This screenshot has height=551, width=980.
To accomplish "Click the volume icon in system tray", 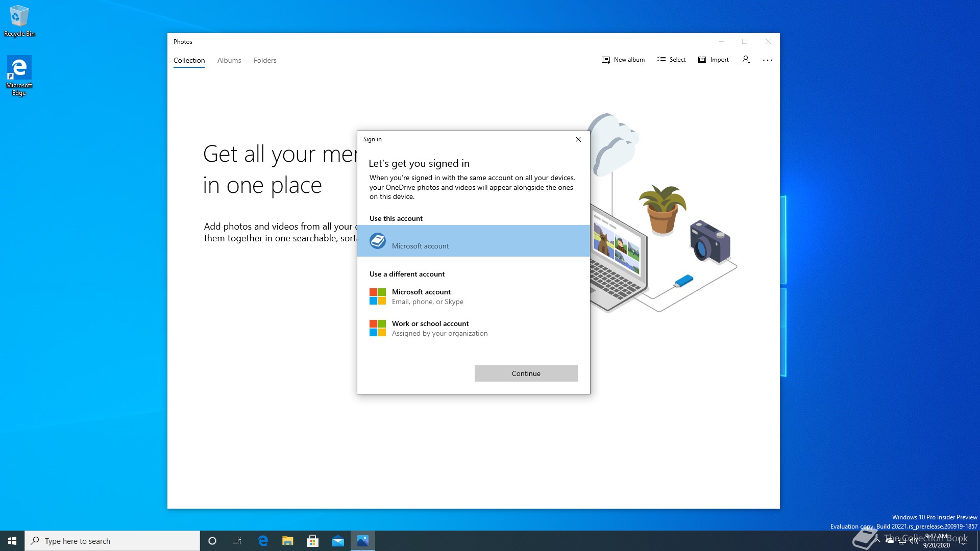I will coord(914,541).
